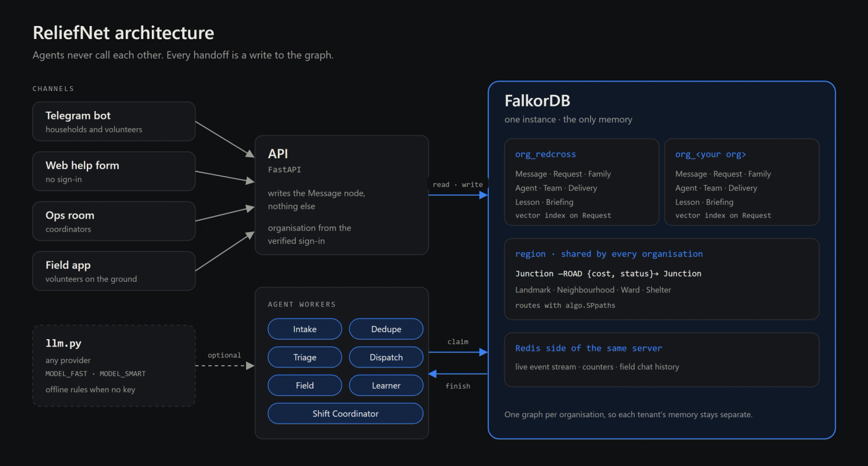Click the 'any provider' text
Viewport: 868px width, 466px height.
(68, 360)
